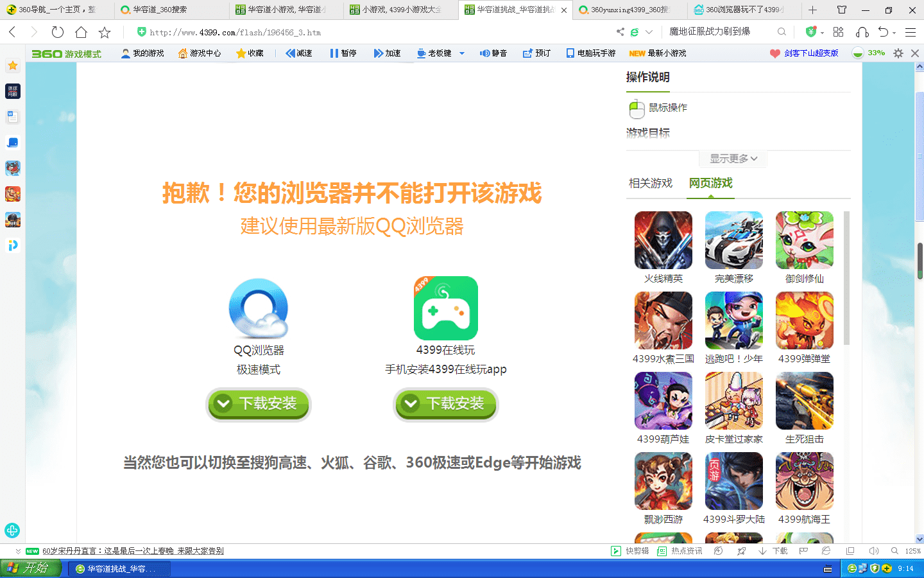Open 4399弹弹堂 game thumbnail
The image size is (924, 578).
coord(805,320)
